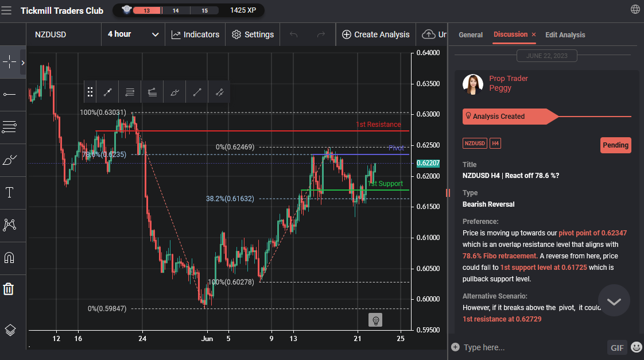Open the Fibonacci lines tool in sidebar
This screenshot has width=644, height=360.
point(9,127)
